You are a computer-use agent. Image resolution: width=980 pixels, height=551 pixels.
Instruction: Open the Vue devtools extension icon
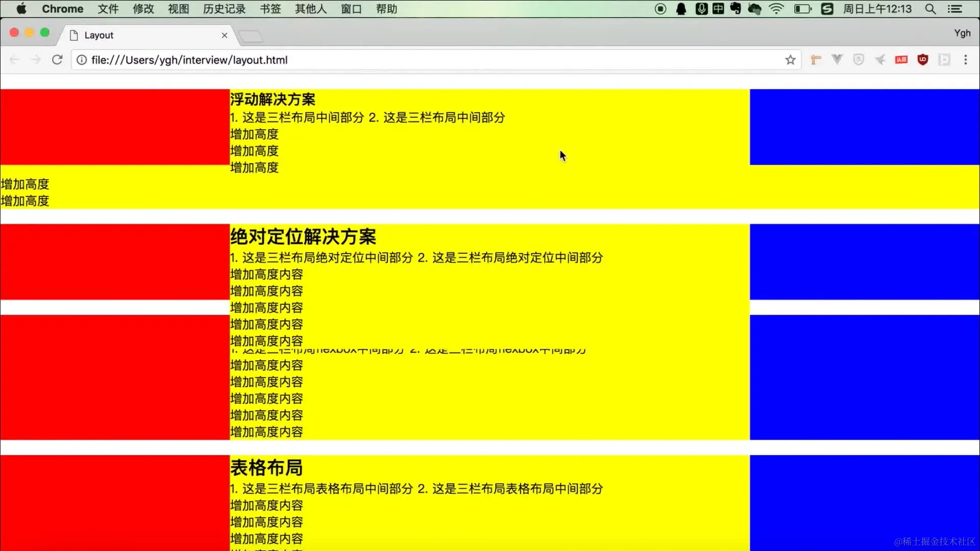[837, 60]
